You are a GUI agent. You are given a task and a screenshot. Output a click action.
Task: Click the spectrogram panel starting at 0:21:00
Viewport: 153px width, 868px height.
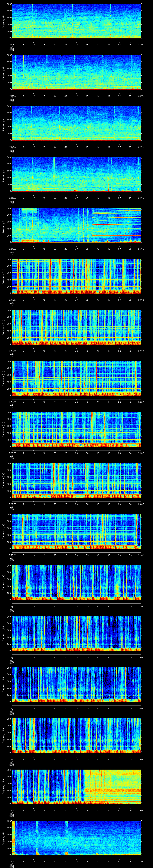pos(77,72)
